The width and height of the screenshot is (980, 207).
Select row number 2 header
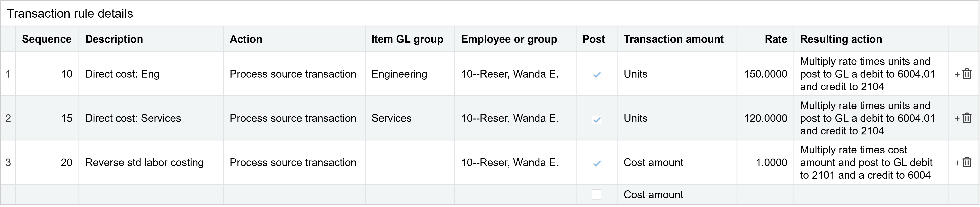[x=8, y=118]
